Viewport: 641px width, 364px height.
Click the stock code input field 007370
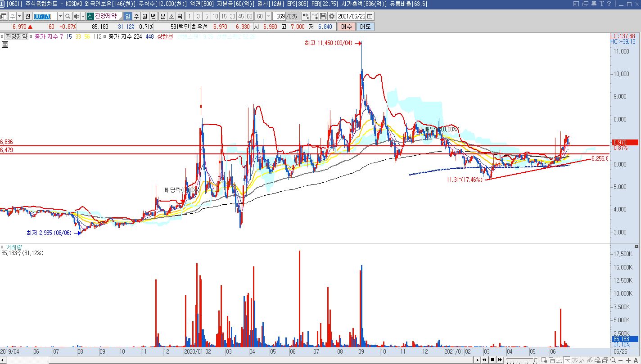click(45, 16)
